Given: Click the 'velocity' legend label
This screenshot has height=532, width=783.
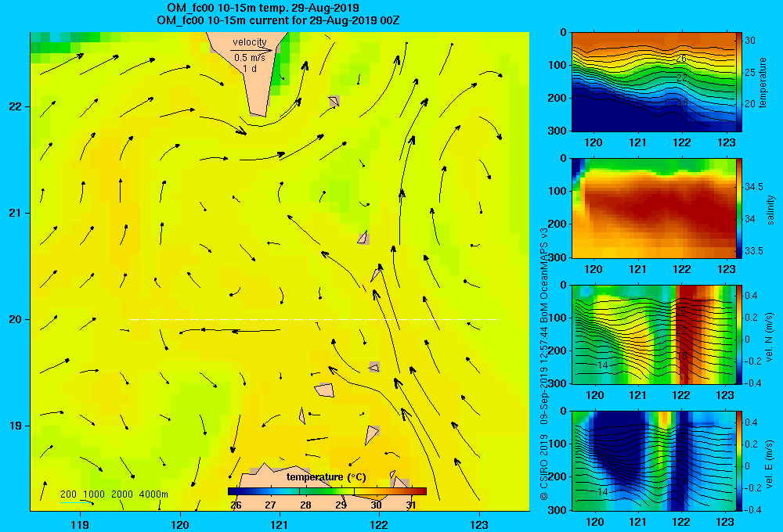Looking at the screenshot, I should tap(250, 42).
